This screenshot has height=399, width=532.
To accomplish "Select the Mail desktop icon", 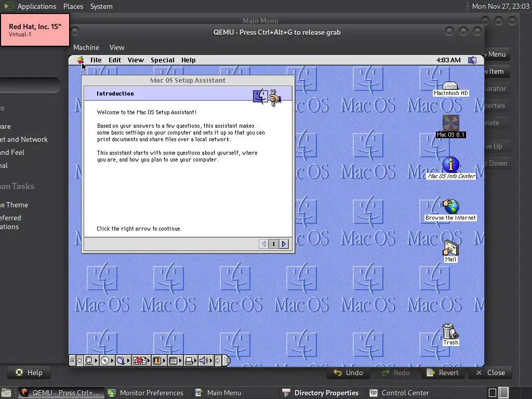I will click(450, 251).
